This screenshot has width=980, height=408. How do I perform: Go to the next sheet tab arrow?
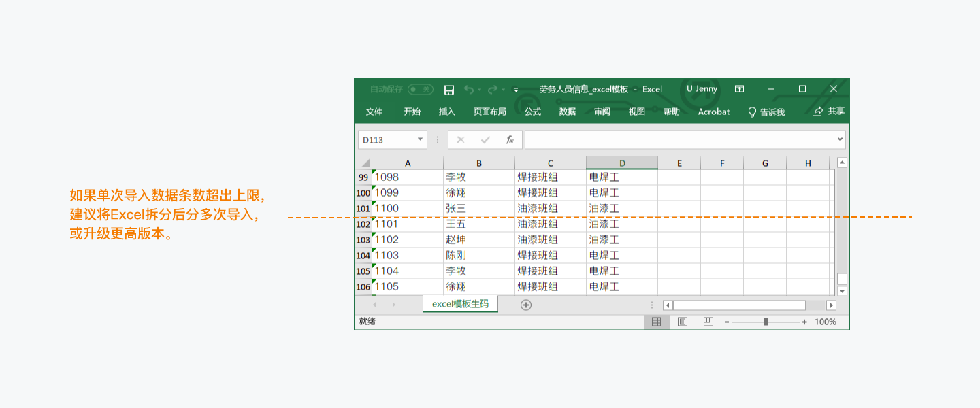click(x=394, y=305)
